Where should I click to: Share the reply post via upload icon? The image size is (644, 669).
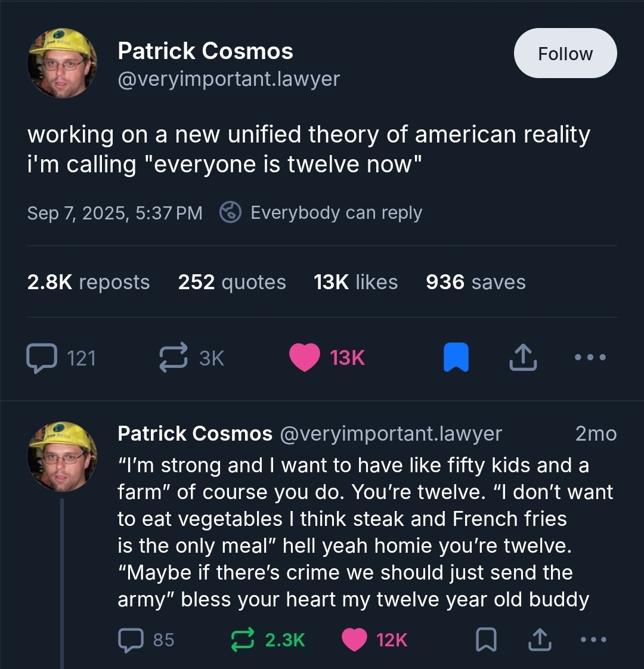click(538, 640)
